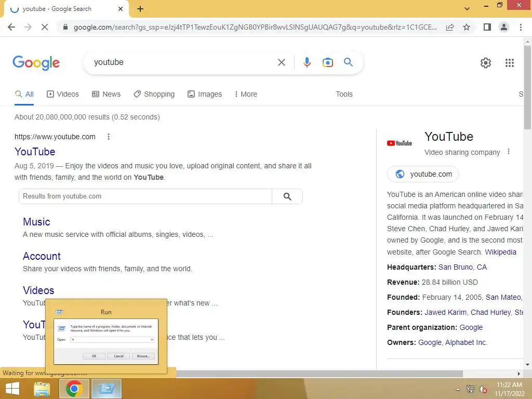
Task: Open San Bruno, CA headquarters link
Action: 462,268
